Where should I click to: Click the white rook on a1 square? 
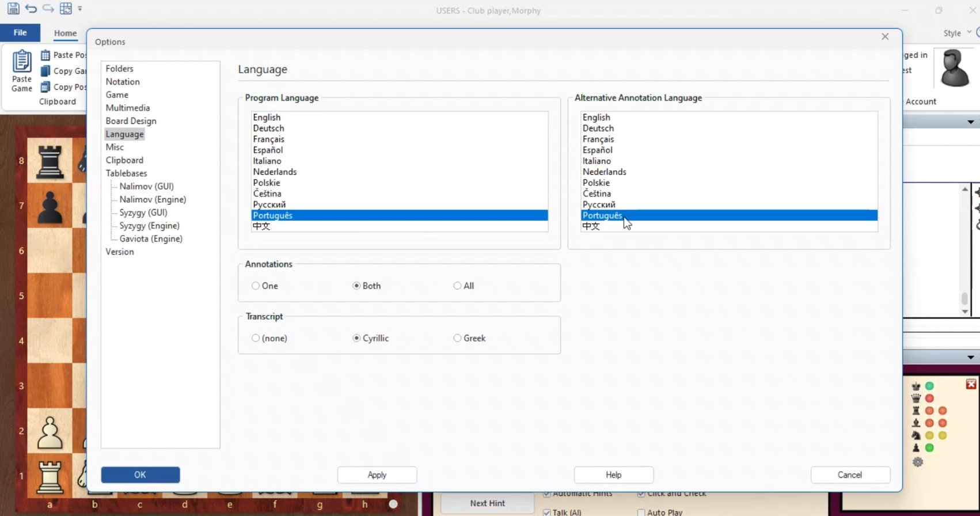[x=50, y=477]
